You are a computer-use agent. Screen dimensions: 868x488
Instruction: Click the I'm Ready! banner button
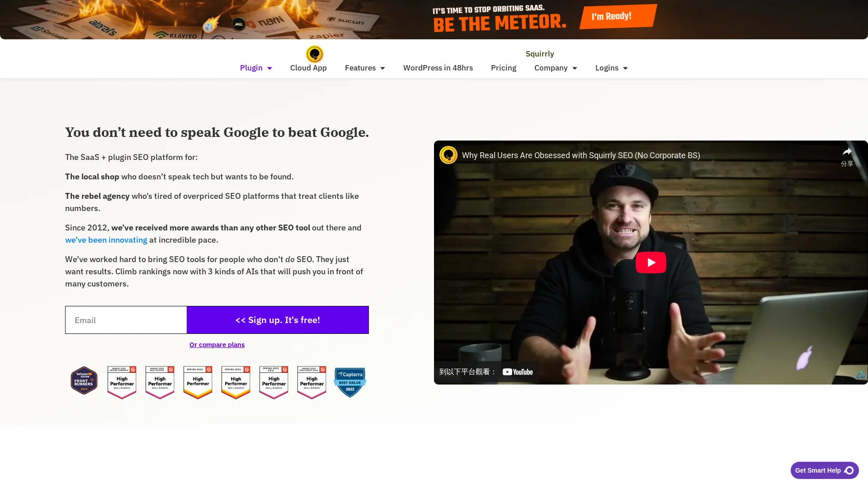click(618, 17)
